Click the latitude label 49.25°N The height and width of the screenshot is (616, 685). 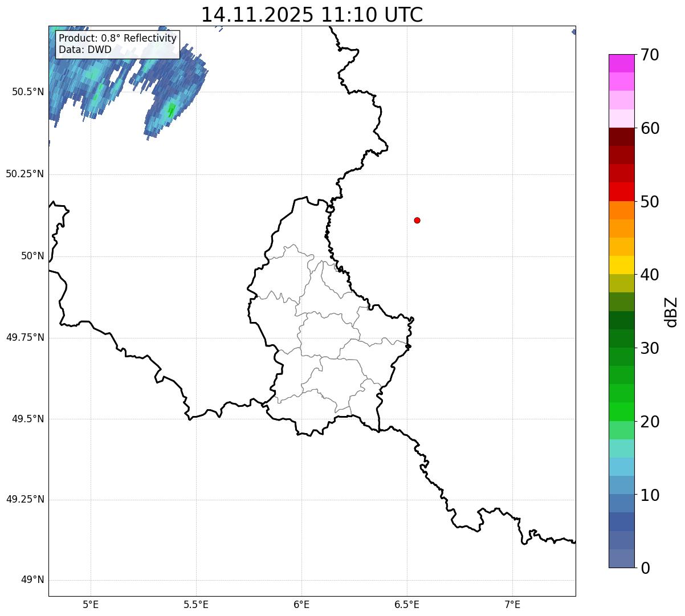[25, 500]
